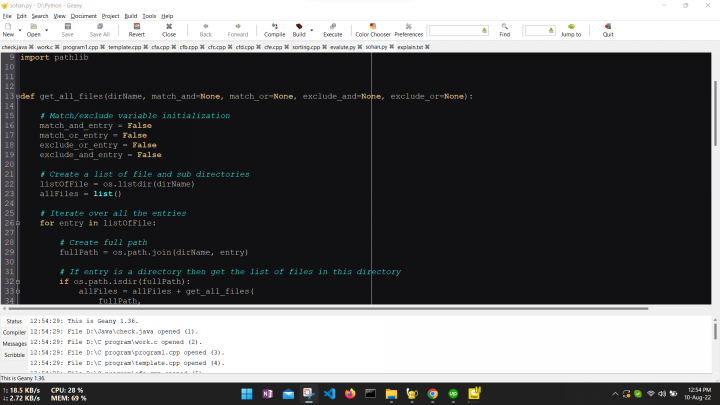
Task: Open Google Chrome from the taskbar
Action: (433, 394)
